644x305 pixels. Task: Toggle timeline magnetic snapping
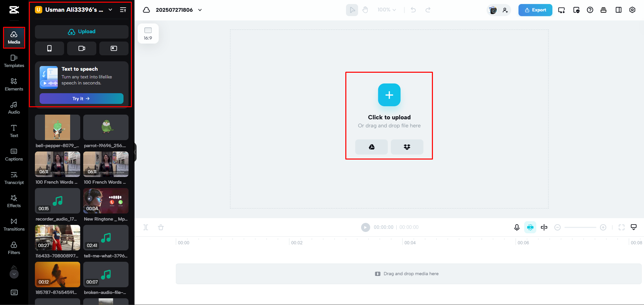coord(530,227)
